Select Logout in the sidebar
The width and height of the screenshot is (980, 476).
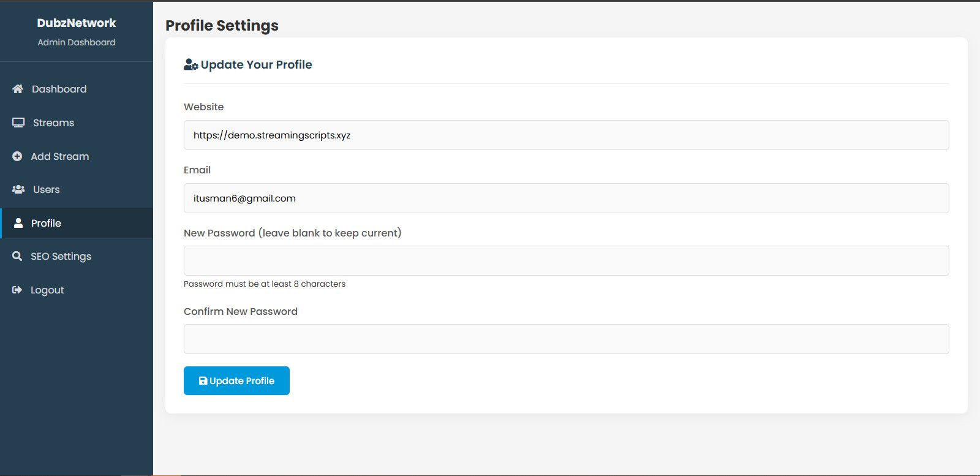pos(48,290)
